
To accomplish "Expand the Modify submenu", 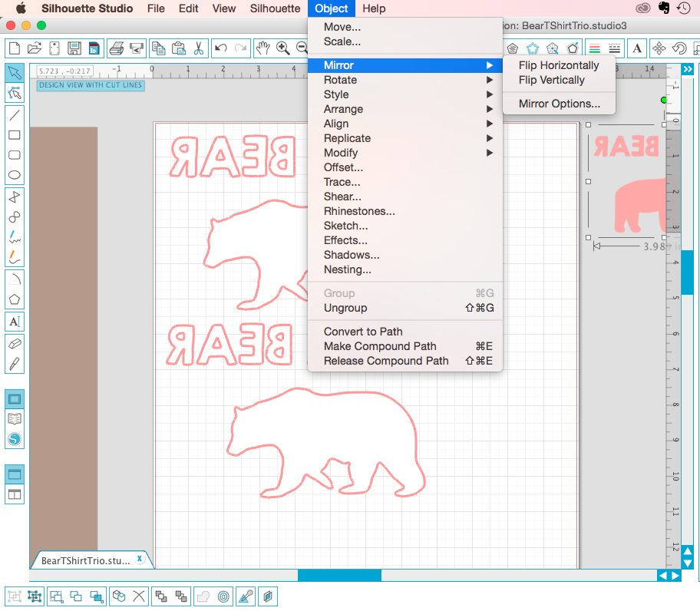I will [405, 153].
